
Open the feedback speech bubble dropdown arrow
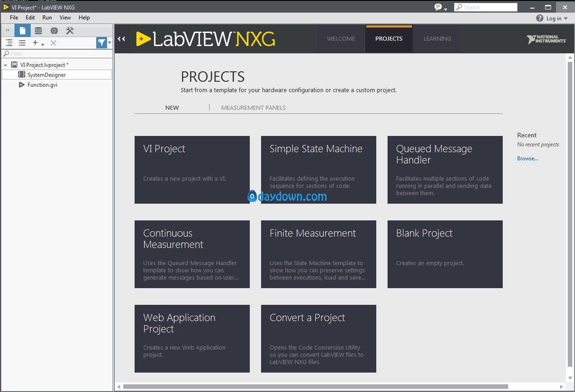pos(445,9)
